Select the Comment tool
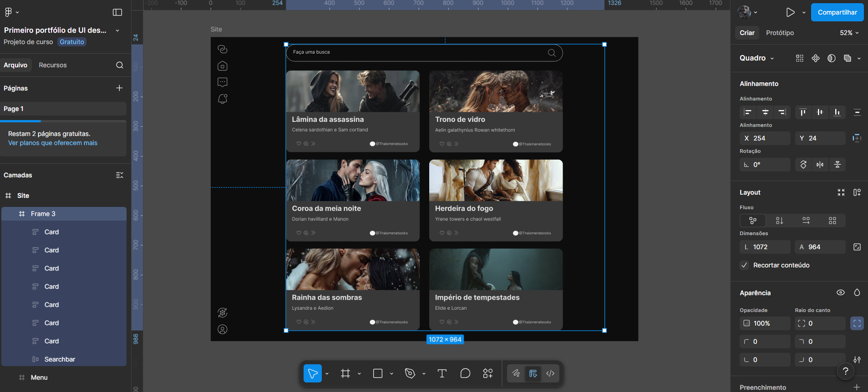This screenshot has width=868, height=392. click(465, 373)
